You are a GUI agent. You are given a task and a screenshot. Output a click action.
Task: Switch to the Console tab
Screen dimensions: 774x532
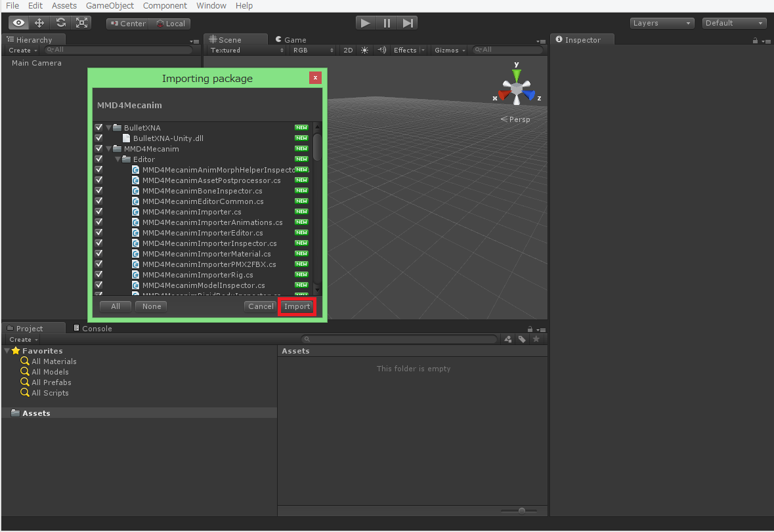point(93,329)
